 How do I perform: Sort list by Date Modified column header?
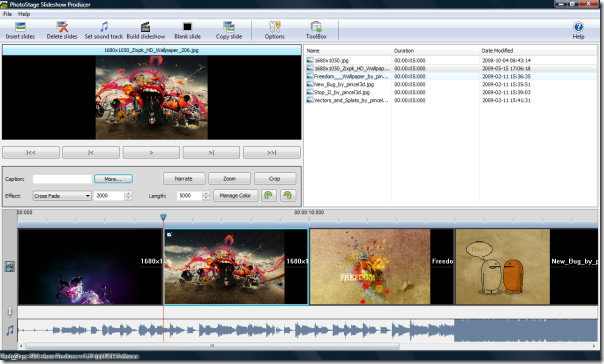538,50
